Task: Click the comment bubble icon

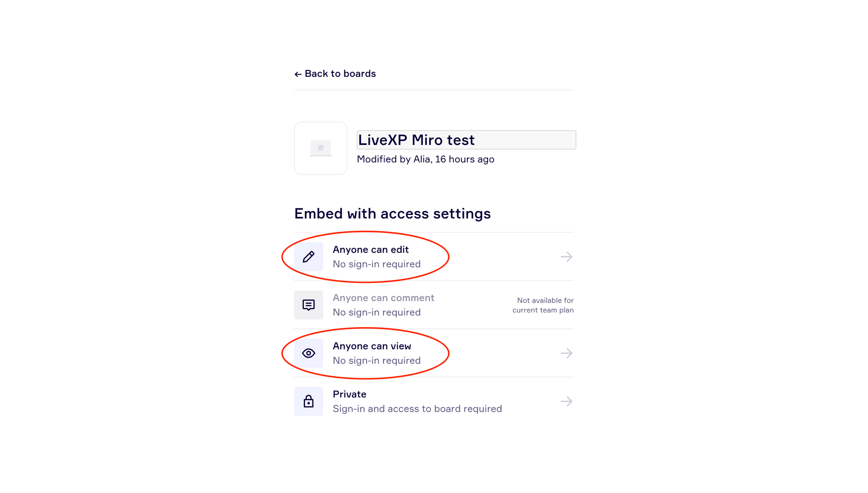Action: [x=309, y=305]
